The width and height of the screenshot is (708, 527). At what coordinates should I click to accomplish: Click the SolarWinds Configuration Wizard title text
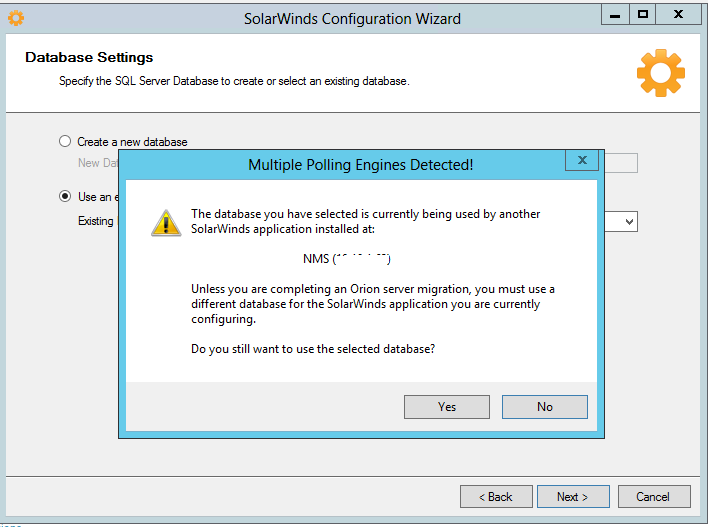click(x=352, y=19)
